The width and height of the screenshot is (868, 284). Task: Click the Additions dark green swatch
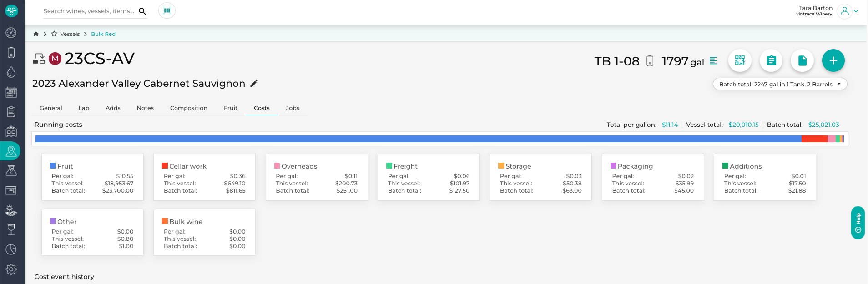pos(725,166)
